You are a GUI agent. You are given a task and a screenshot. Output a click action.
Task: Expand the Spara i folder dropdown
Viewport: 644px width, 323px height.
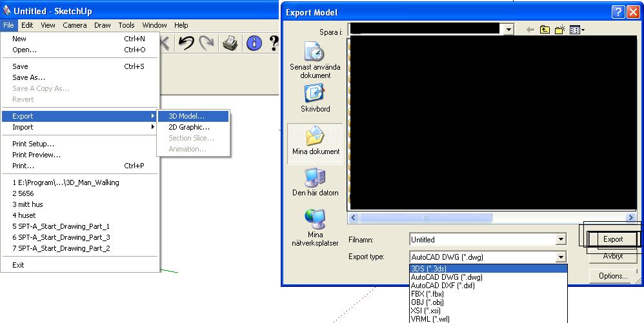[x=509, y=29]
